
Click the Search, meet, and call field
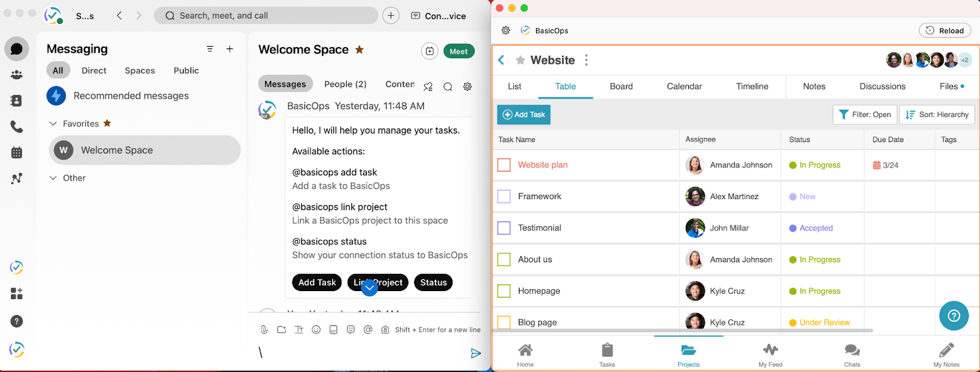[x=266, y=16]
